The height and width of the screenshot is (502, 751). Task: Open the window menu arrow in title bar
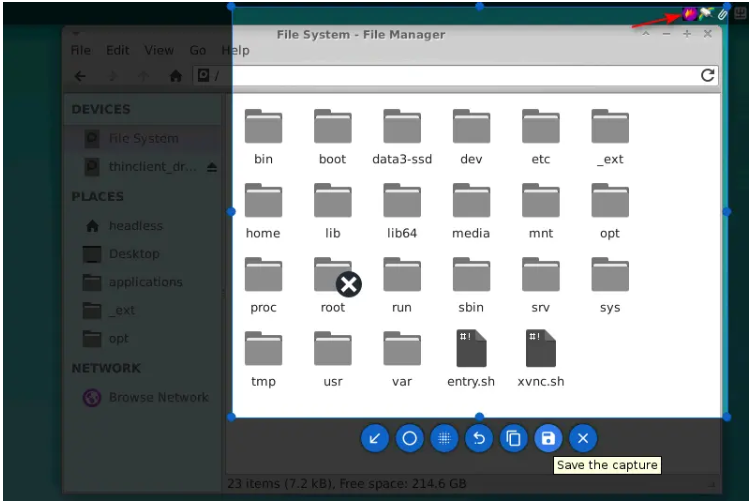78,33
